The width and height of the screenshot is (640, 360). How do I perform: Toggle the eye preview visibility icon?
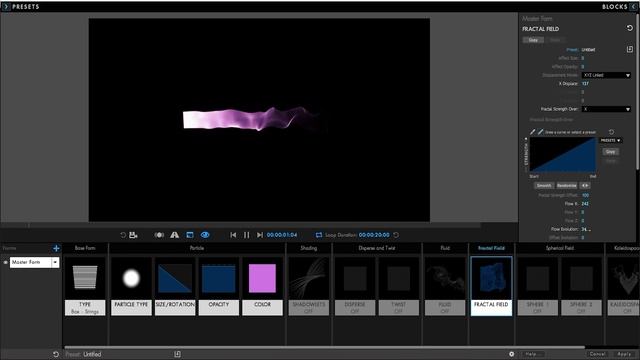click(x=205, y=235)
